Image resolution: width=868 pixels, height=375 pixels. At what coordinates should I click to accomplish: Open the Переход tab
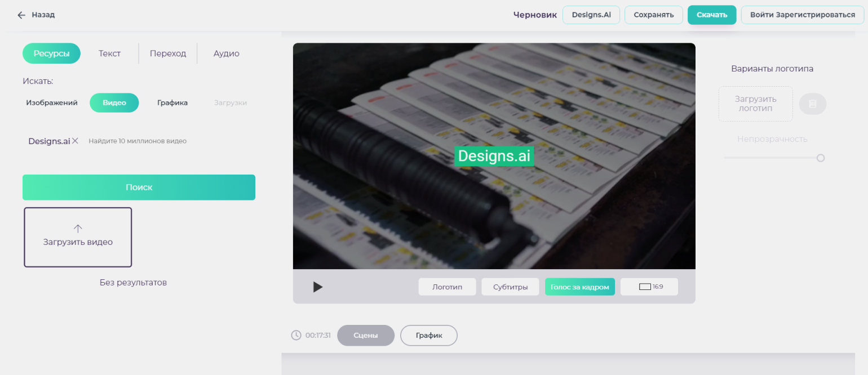168,53
